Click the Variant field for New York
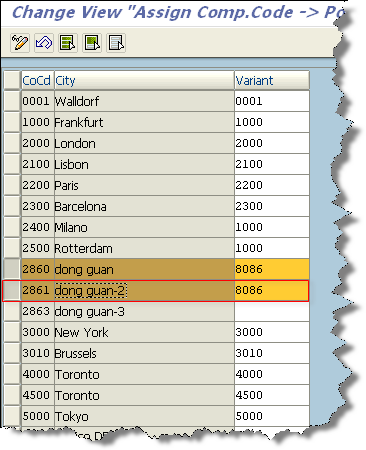This screenshot has width=366, height=450. (x=272, y=332)
